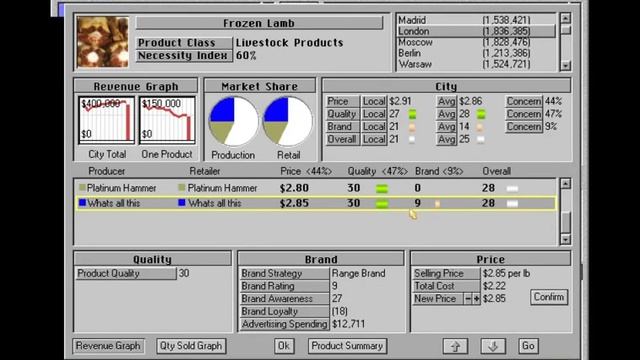
Task: Click the Brand row label in the City panel
Action: (x=342, y=127)
